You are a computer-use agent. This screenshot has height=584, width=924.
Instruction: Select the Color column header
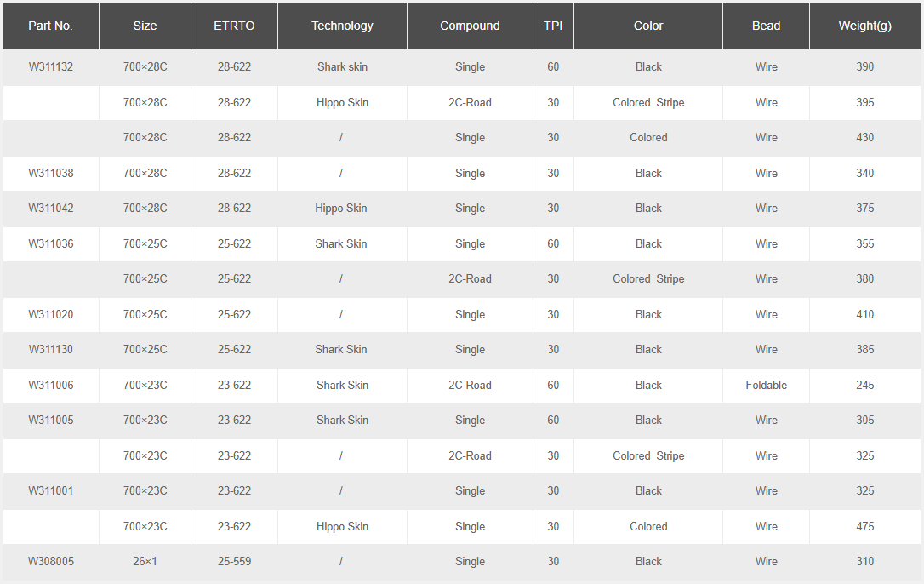pos(648,26)
